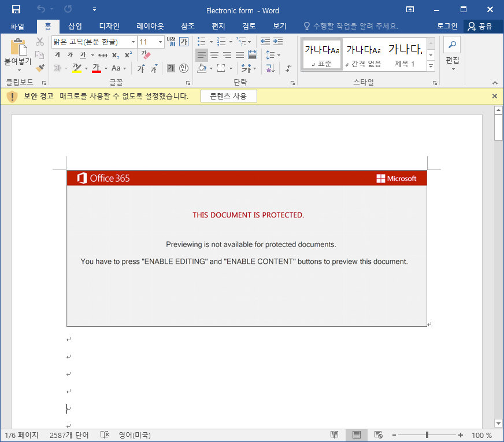Click 로그인 to sign in

tap(447, 27)
